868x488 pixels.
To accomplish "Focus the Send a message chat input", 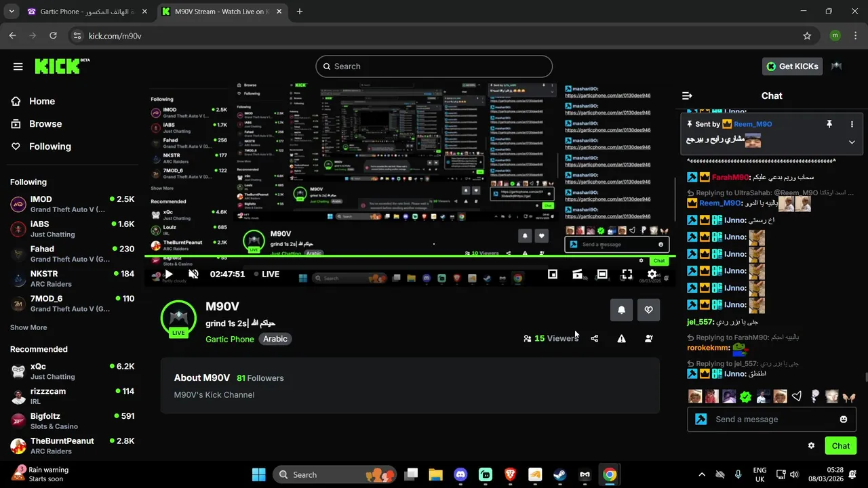I will click(x=773, y=420).
